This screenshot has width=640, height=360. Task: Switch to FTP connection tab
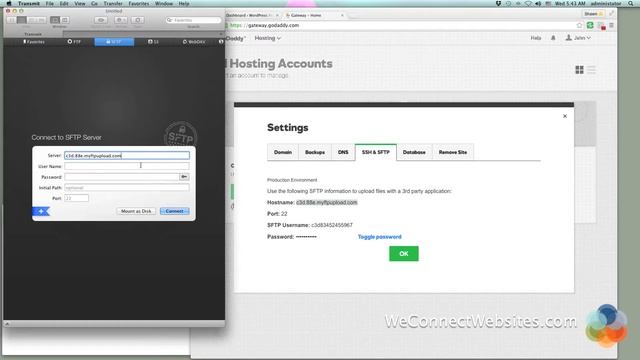tap(74, 42)
